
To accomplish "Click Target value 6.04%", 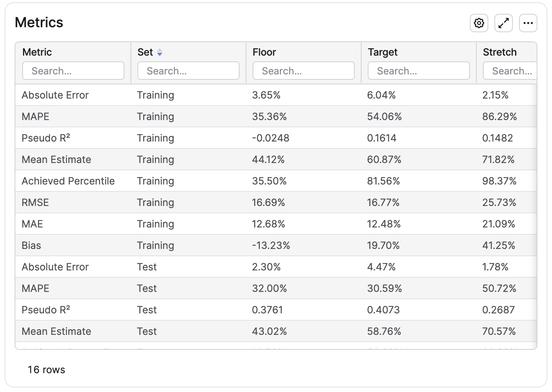I will (x=382, y=95).
